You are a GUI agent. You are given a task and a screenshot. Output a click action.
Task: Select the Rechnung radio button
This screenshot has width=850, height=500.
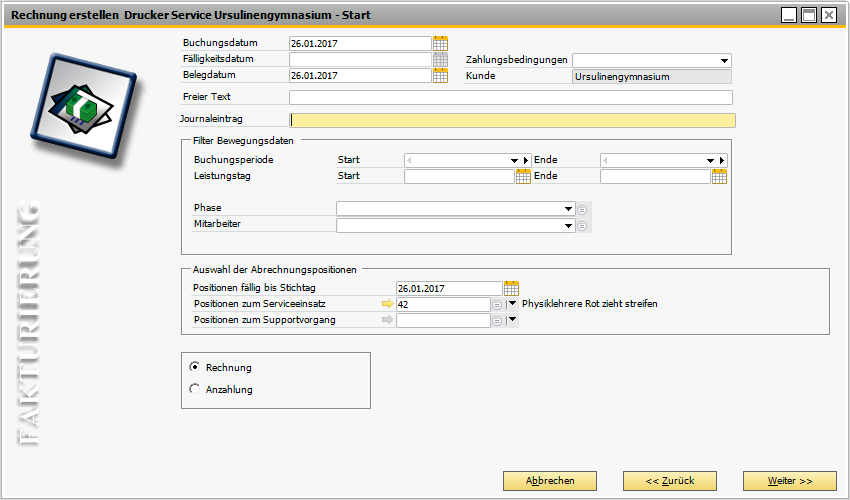click(195, 367)
